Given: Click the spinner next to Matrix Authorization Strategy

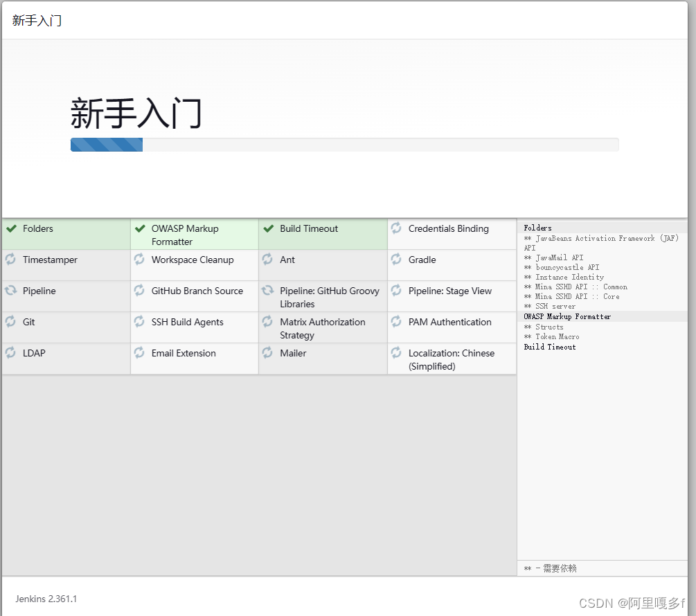Looking at the screenshot, I should click(x=268, y=322).
